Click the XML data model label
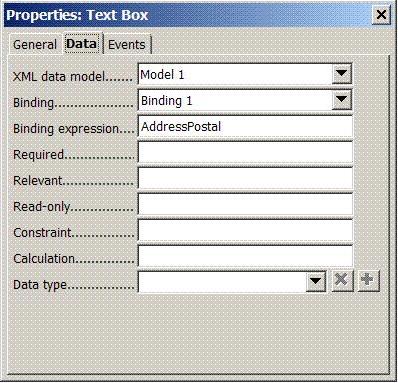The image size is (398, 383). tap(59, 77)
